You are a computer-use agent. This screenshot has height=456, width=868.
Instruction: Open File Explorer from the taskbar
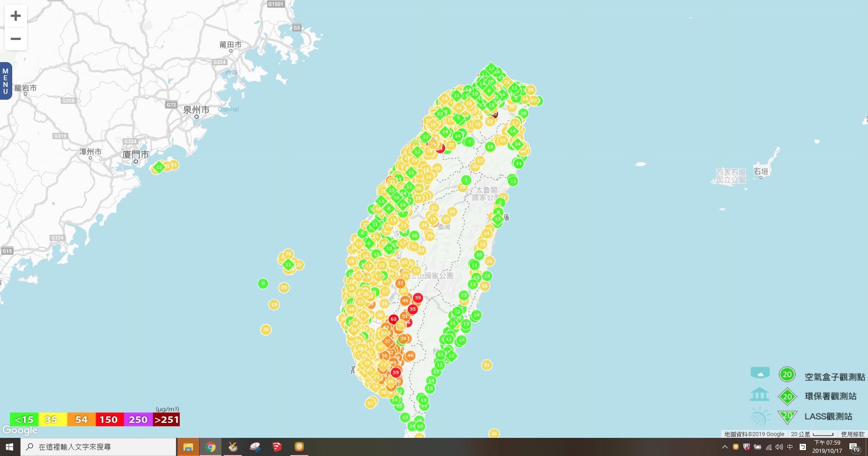tap(188, 447)
